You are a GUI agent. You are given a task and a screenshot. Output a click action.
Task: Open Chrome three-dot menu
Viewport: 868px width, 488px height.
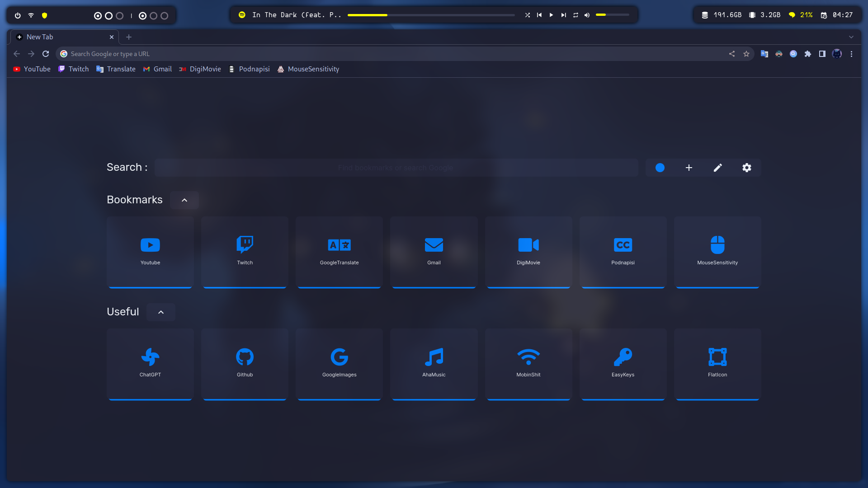tap(851, 54)
